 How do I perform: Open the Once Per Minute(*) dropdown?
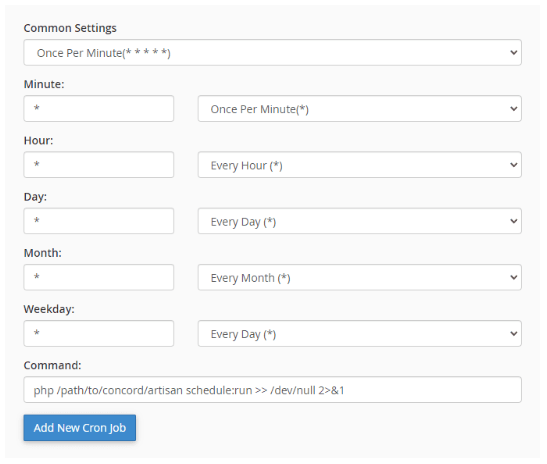360,108
